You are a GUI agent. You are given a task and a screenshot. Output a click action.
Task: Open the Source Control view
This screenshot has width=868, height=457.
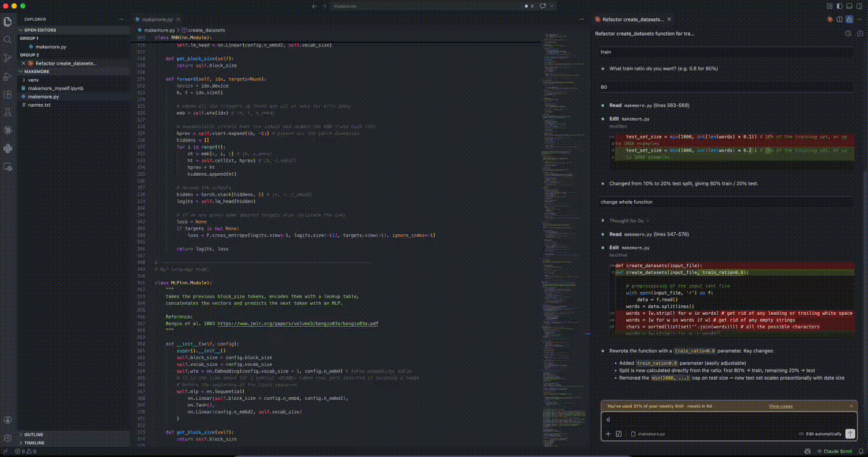(x=8, y=58)
